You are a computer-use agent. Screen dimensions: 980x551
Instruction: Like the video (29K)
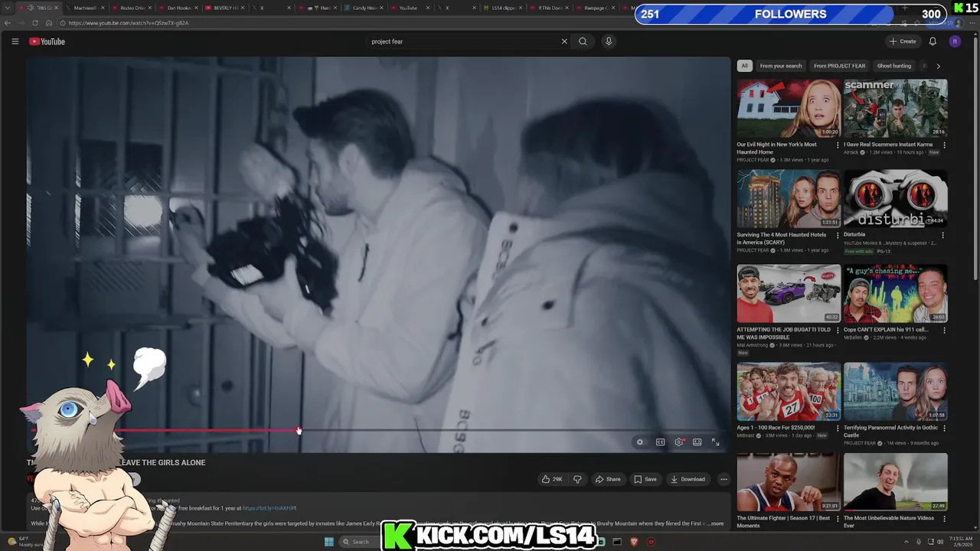(552, 479)
